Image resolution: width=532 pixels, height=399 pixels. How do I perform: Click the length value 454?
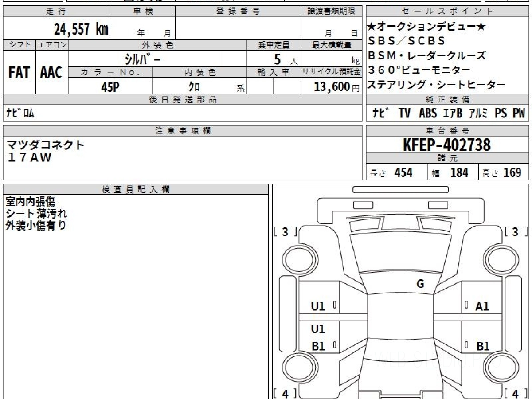[x=403, y=172]
